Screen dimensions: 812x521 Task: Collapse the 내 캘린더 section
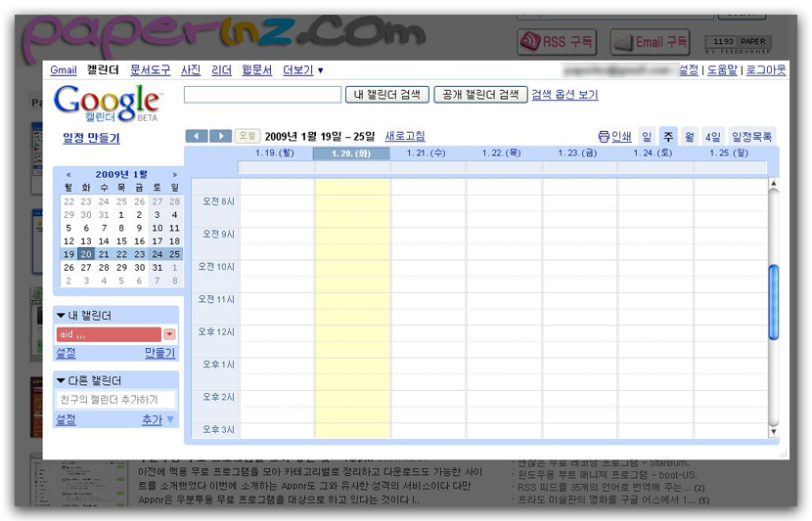(61, 316)
